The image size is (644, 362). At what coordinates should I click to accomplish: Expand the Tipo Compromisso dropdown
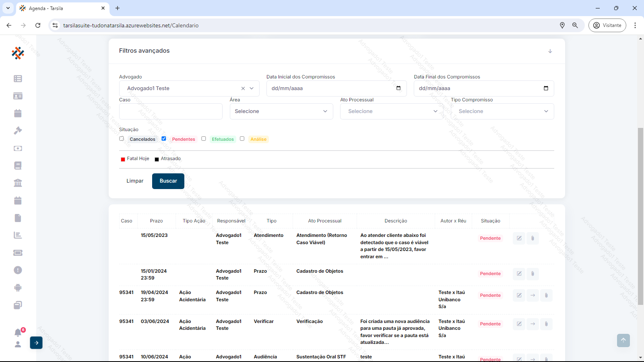(x=502, y=111)
